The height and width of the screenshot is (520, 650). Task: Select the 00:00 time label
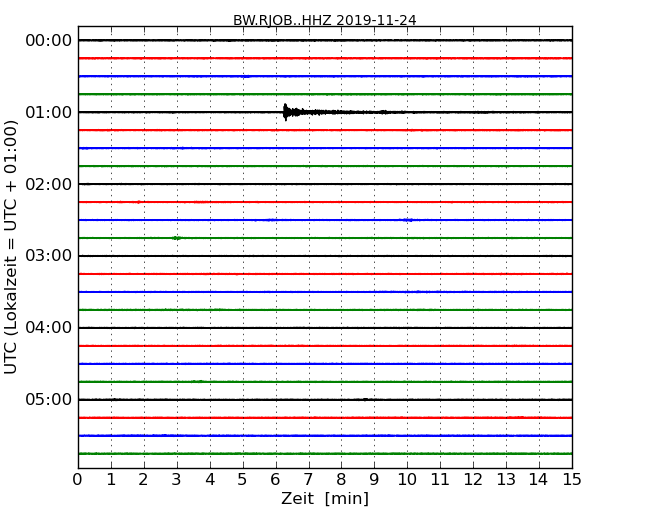coord(49,41)
